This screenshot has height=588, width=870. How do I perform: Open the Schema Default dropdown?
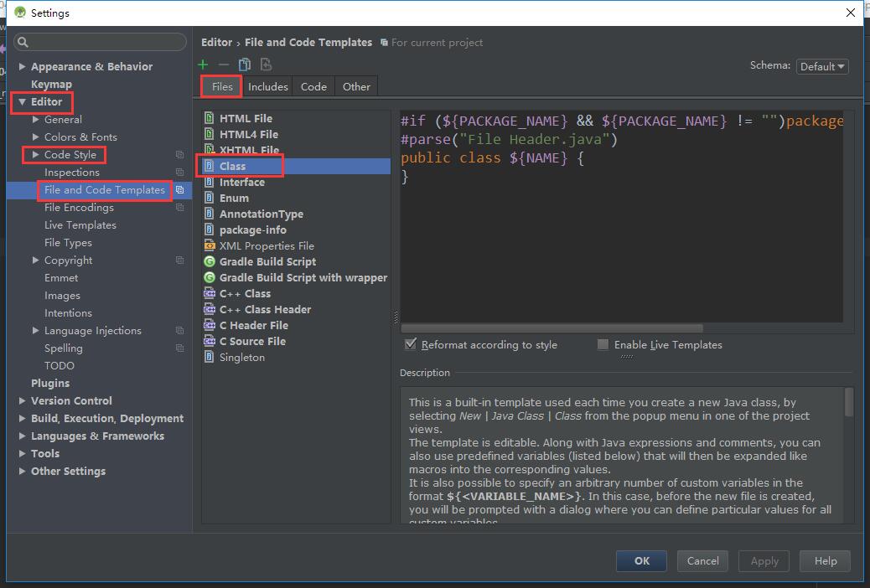click(x=821, y=66)
